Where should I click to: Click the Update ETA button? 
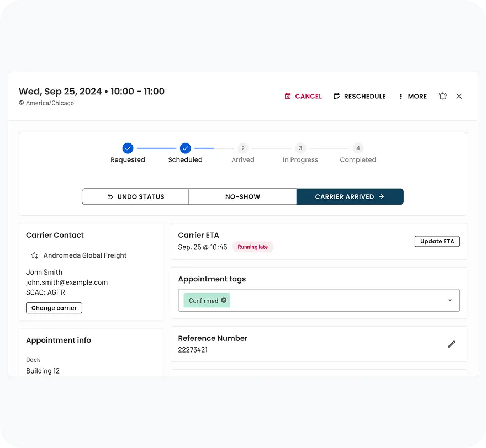(437, 241)
